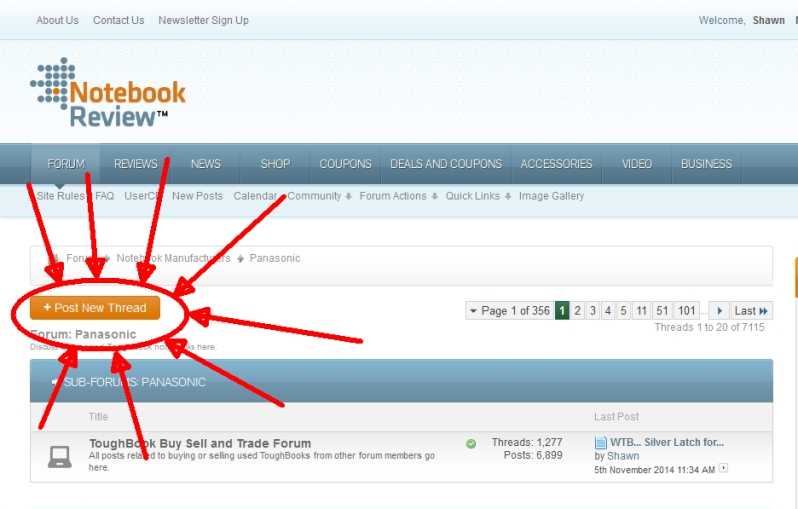This screenshot has height=509, width=798.
Task: Open About Us link
Action: [58, 20]
